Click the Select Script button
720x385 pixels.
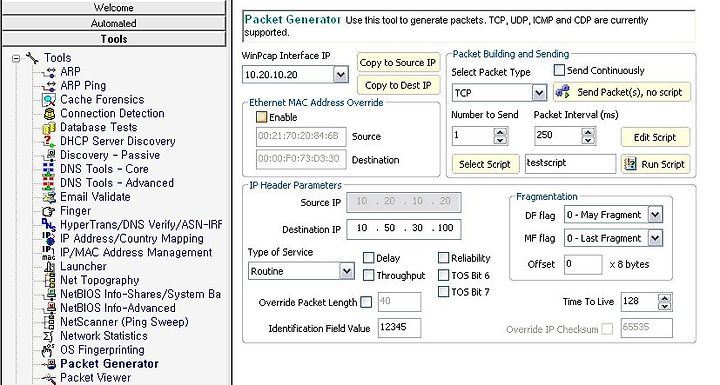(x=485, y=164)
